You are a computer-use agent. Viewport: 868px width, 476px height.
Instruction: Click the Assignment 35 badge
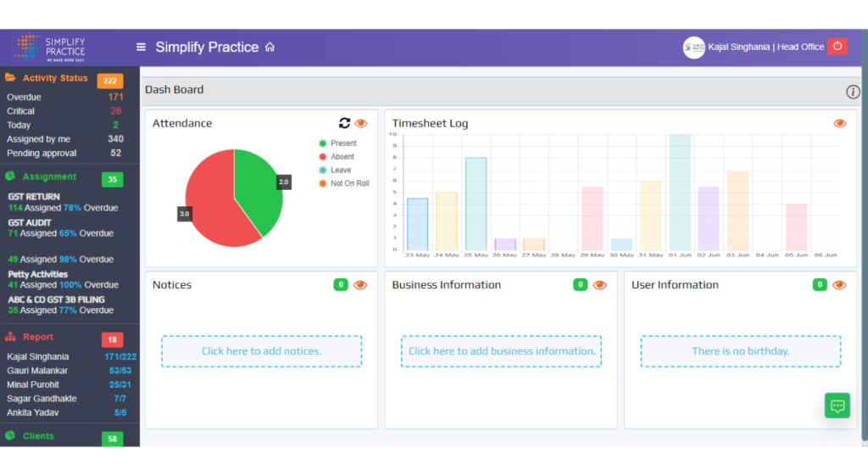click(113, 180)
